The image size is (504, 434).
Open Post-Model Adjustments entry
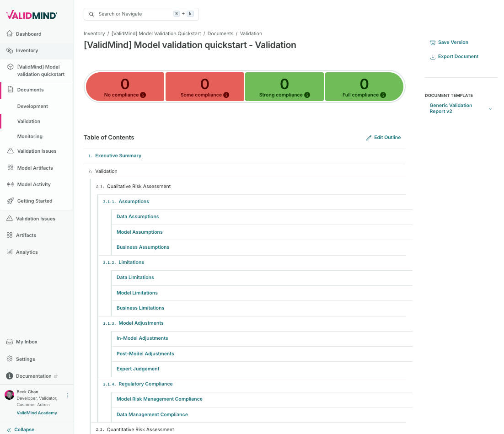[x=145, y=354]
